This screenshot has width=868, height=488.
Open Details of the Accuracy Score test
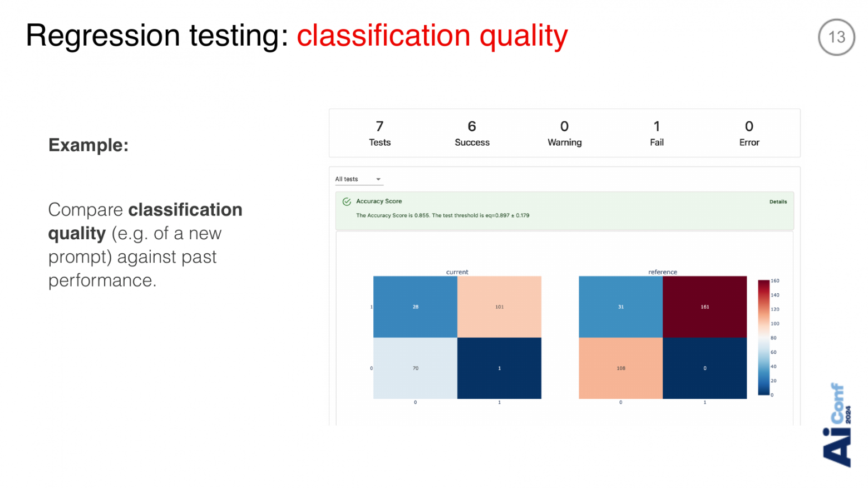click(x=778, y=201)
